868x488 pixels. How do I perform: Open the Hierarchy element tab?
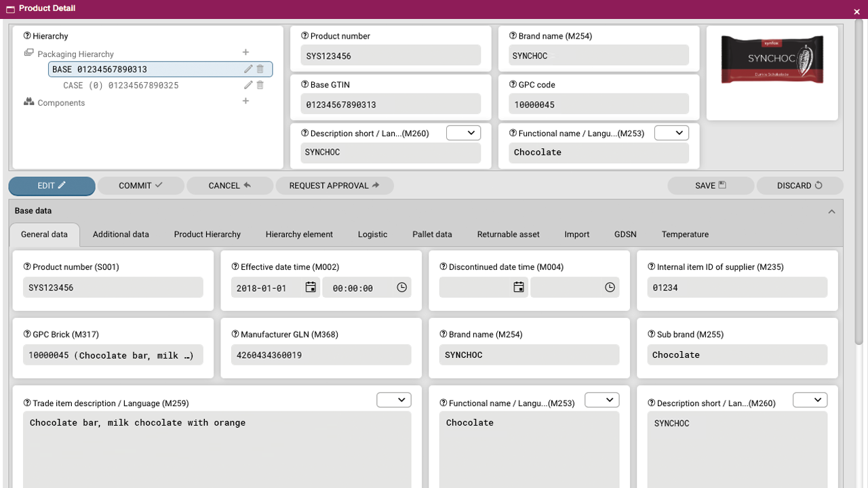click(x=299, y=235)
